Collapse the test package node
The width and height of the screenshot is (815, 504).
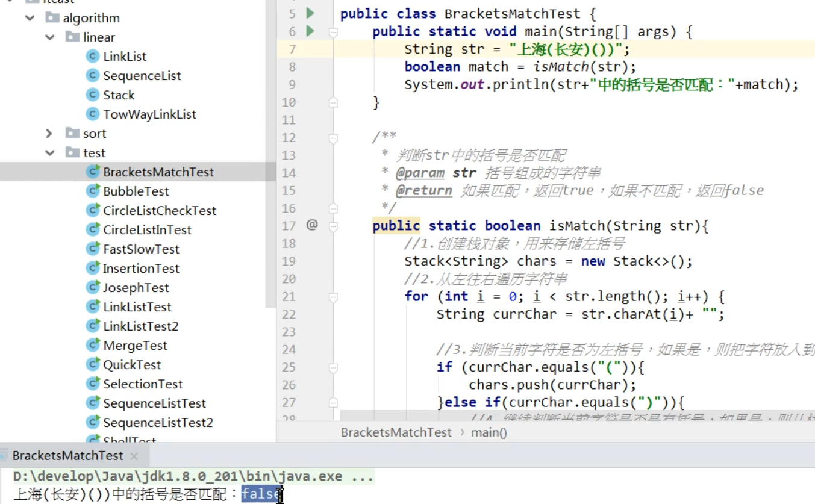coord(50,153)
